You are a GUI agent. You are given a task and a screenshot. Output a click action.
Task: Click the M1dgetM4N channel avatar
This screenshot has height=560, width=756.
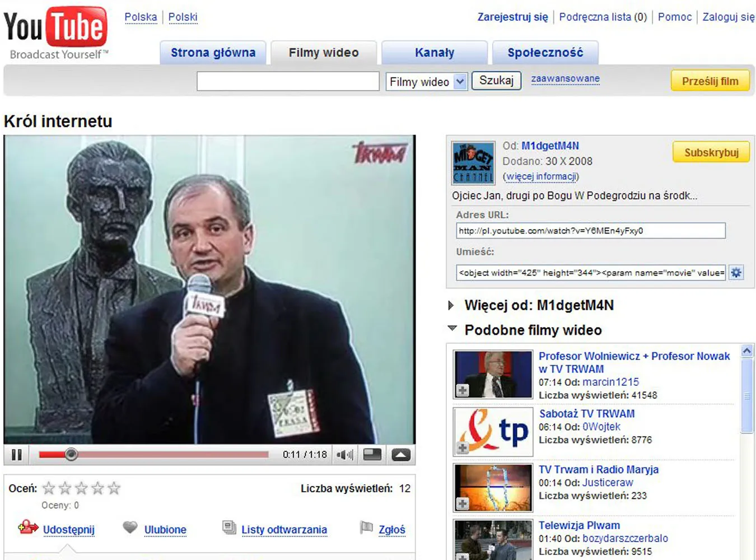473,162
